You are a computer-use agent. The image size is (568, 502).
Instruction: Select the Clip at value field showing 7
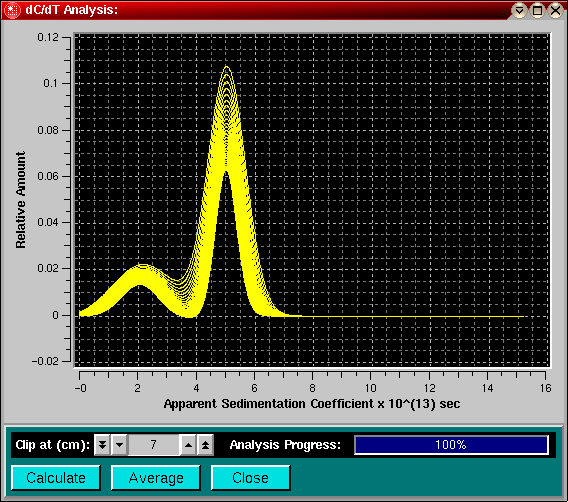[x=154, y=445]
